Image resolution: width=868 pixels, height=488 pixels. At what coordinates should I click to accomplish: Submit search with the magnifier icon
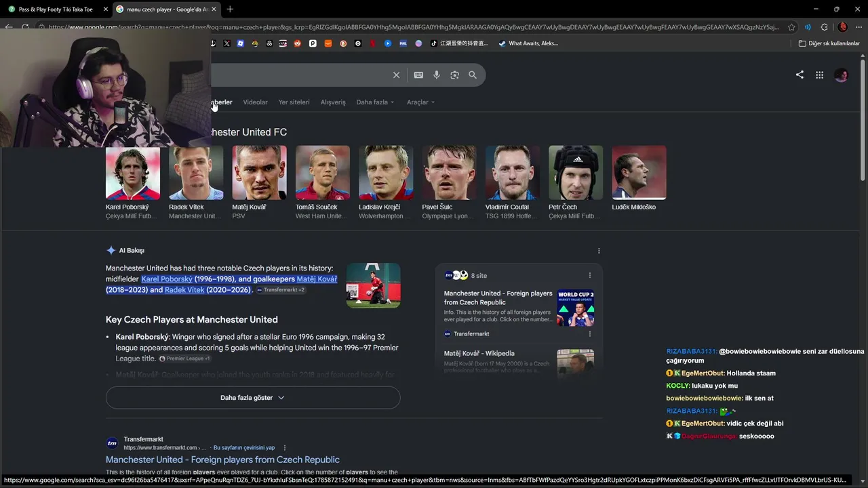(473, 75)
